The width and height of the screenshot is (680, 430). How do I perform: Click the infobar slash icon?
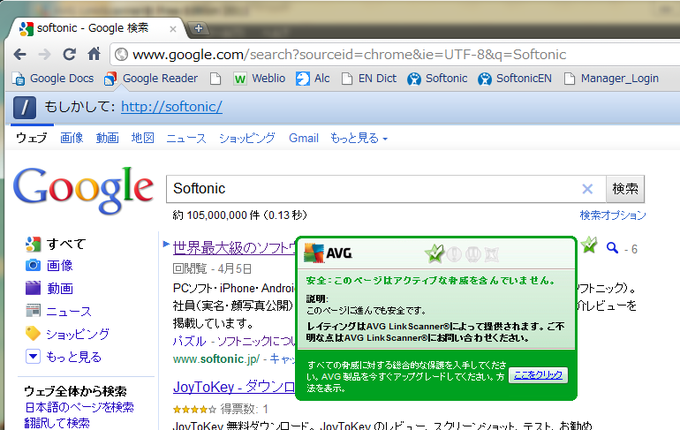pyautogui.click(x=24, y=108)
